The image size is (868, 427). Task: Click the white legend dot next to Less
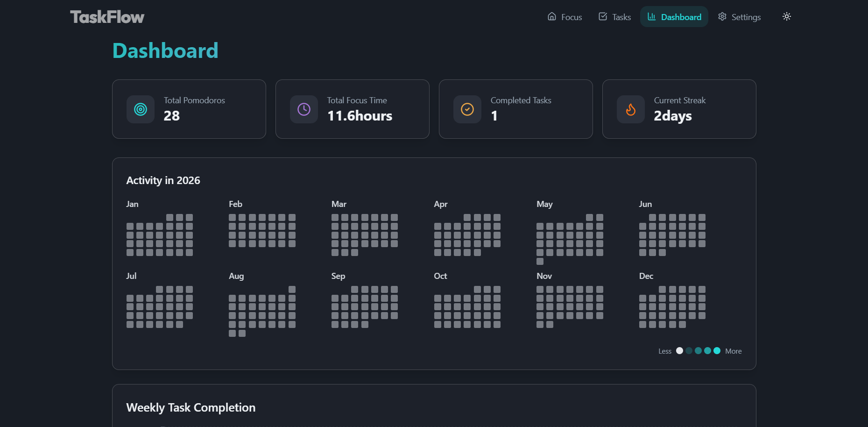[x=679, y=351]
